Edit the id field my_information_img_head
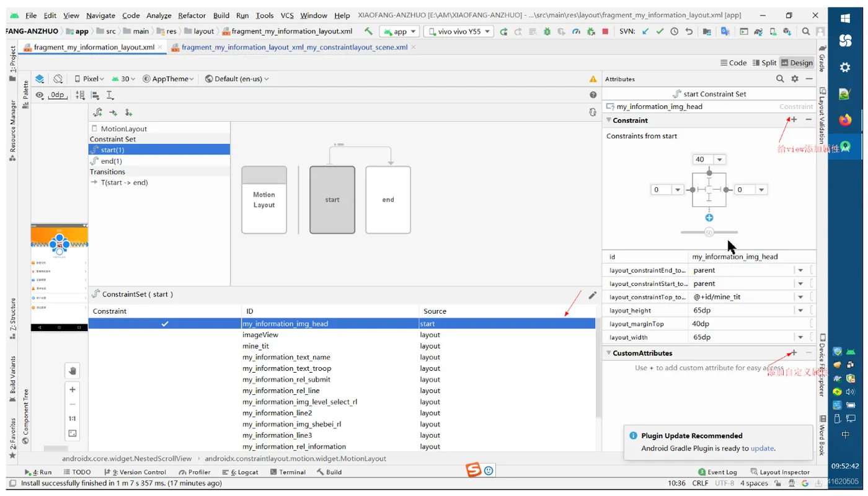Viewport: 868px width, 496px height. [751, 257]
